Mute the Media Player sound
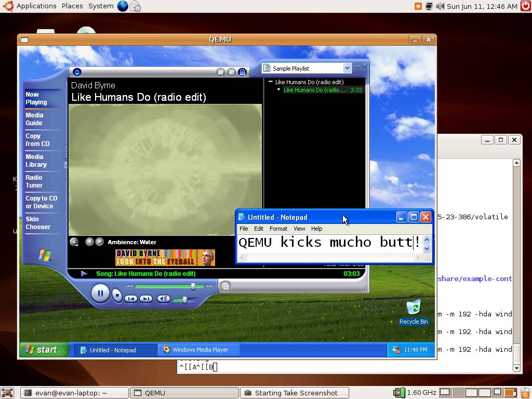 pyautogui.click(x=164, y=299)
